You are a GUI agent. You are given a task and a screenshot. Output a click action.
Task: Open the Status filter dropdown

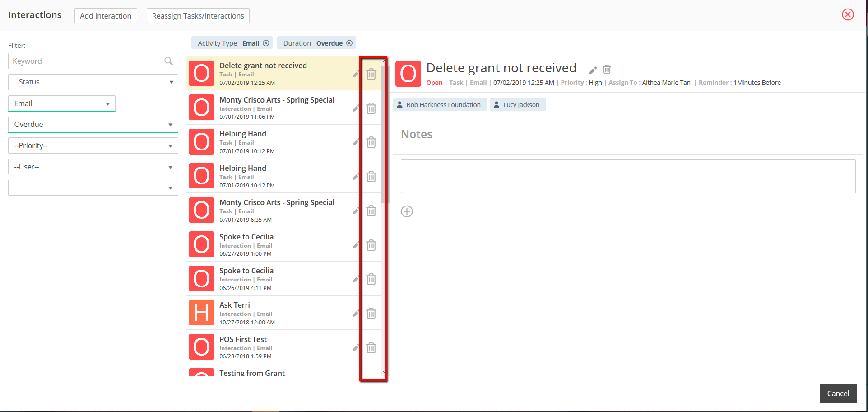[93, 82]
